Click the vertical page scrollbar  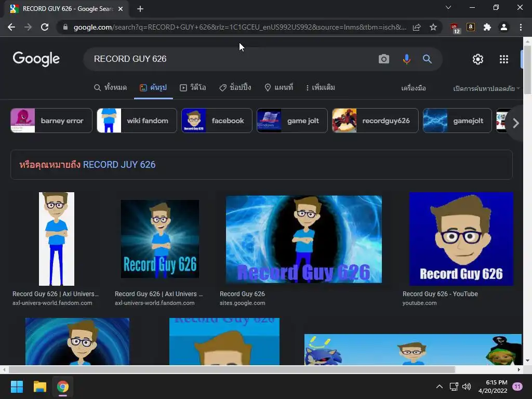click(527, 70)
